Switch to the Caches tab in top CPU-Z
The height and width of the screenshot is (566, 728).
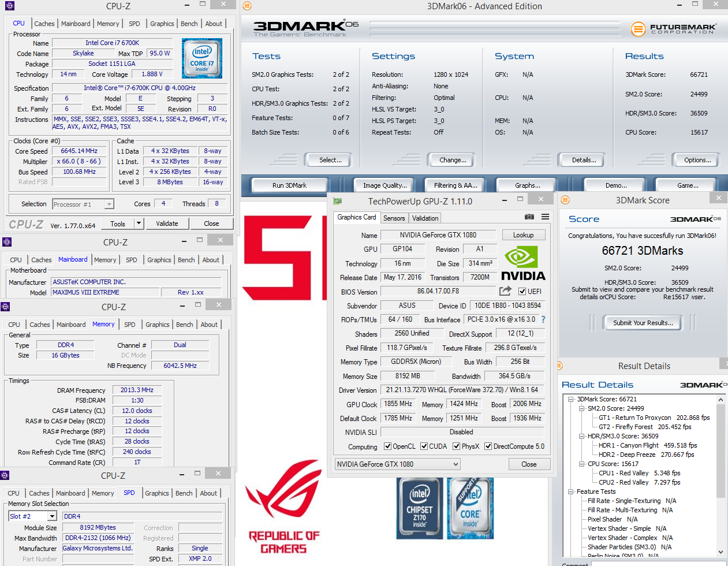44,24
